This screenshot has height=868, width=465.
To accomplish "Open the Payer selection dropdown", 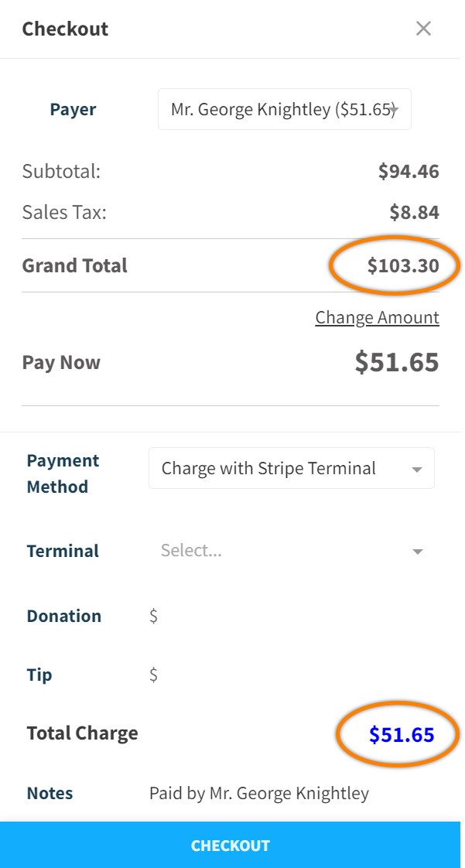I will click(x=284, y=109).
